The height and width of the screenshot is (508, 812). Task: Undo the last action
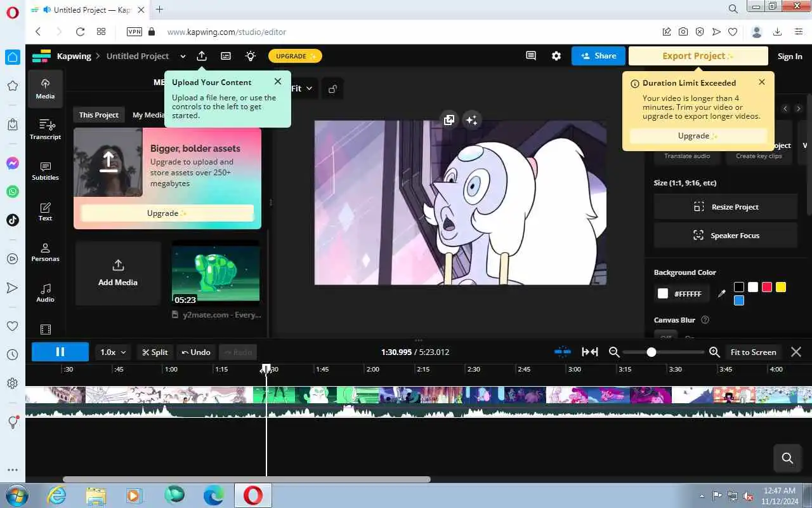[196, 352]
